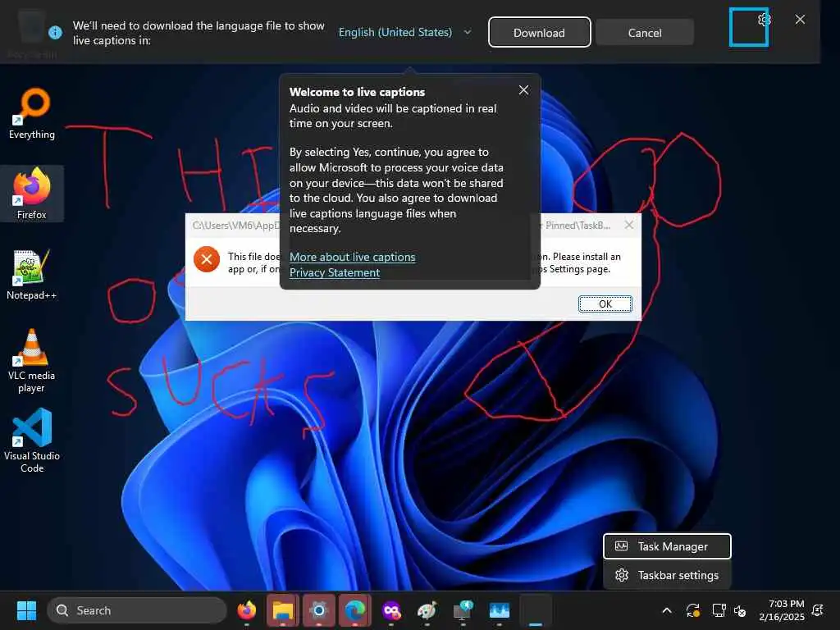Select Taskbar settings from the context menu

(x=667, y=575)
